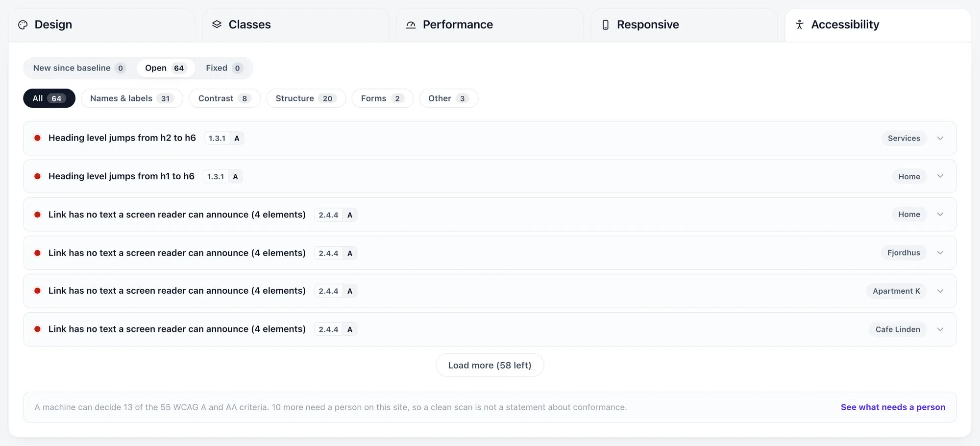Filter by Contrast category
Screen dimensions: 980x446
[x=224, y=98]
